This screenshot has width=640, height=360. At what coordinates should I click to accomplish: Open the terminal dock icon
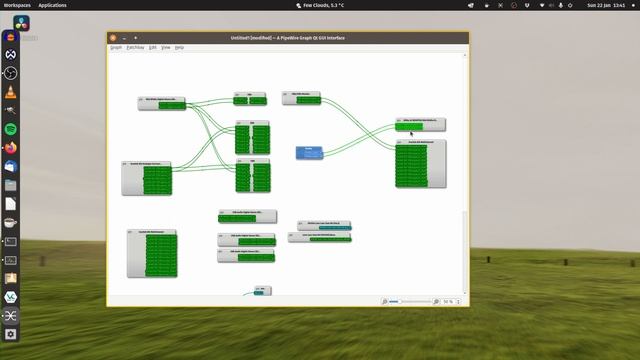coord(11,241)
